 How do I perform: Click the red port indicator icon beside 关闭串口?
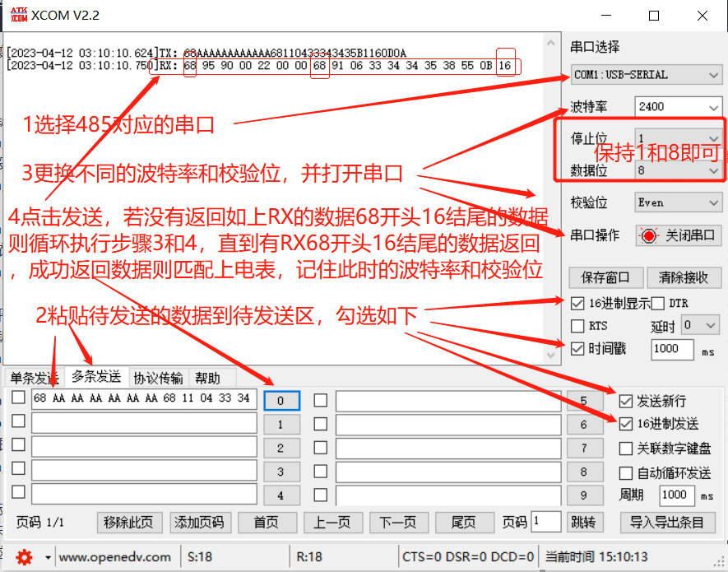click(650, 235)
